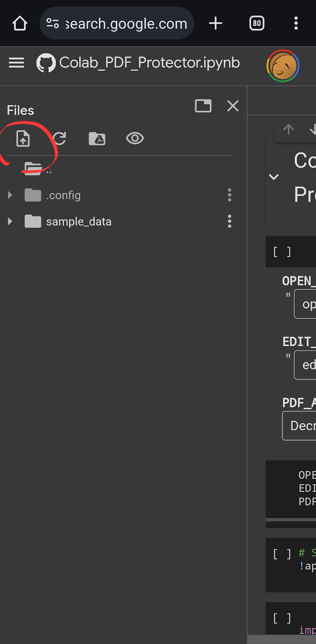Screen dimensions: 316x644
Task: Expand the sample_data folder tree
Action: tap(10, 221)
